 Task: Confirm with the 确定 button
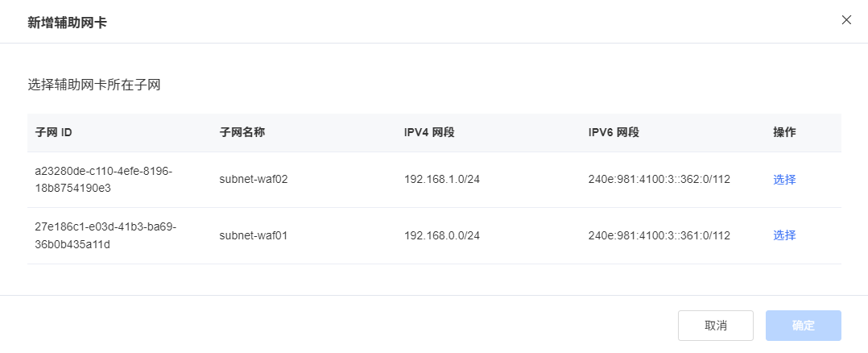(x=804, y=326)
